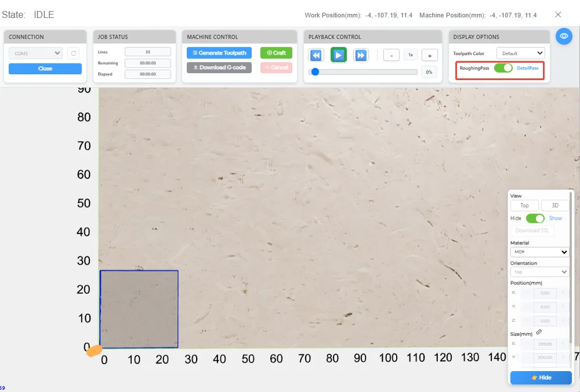The image size is (580, 392).
Task: Click the Position Y value field
Action: (x=545, y=307)
